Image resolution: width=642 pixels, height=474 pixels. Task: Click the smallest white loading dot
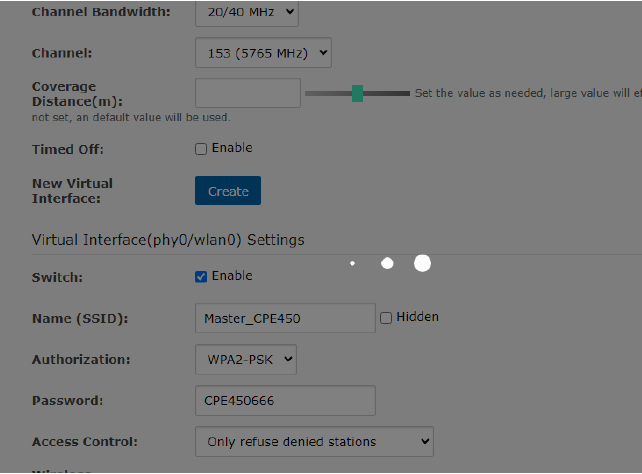[352, 264]
